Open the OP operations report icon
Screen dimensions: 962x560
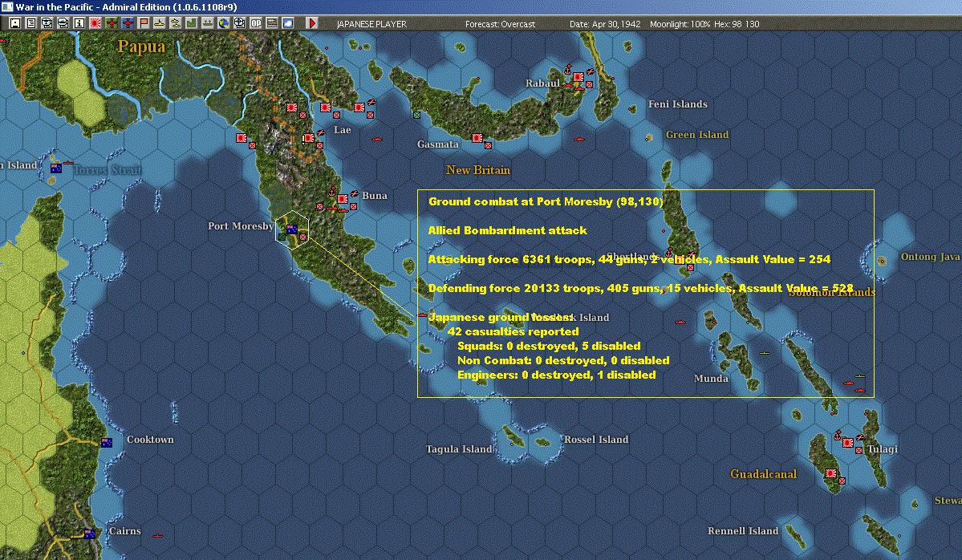[255, 23]
